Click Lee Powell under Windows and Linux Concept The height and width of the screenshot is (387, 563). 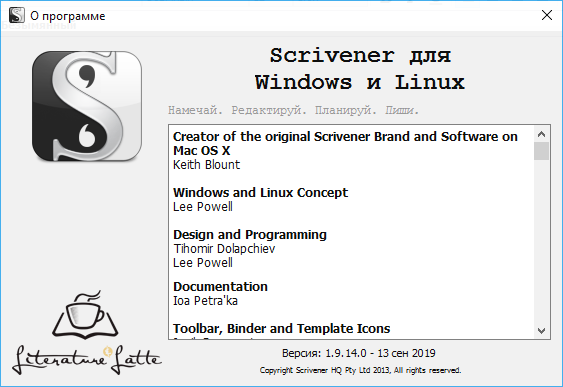coord(203,207)
